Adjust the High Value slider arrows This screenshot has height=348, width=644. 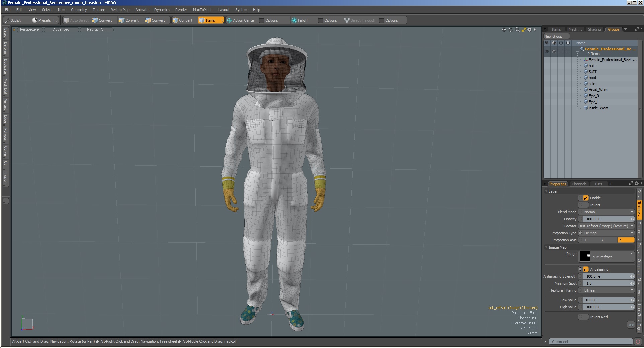[632, 307]
